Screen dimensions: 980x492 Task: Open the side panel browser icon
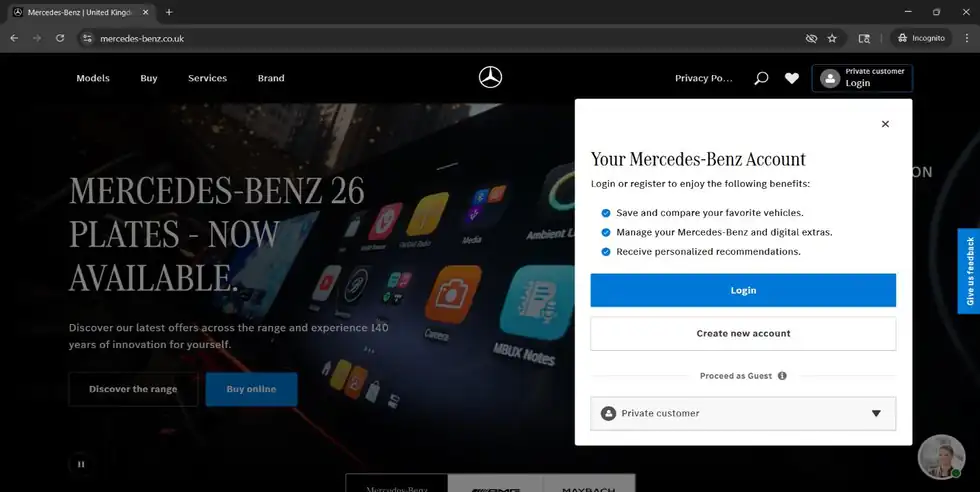(x=864, y=38)
